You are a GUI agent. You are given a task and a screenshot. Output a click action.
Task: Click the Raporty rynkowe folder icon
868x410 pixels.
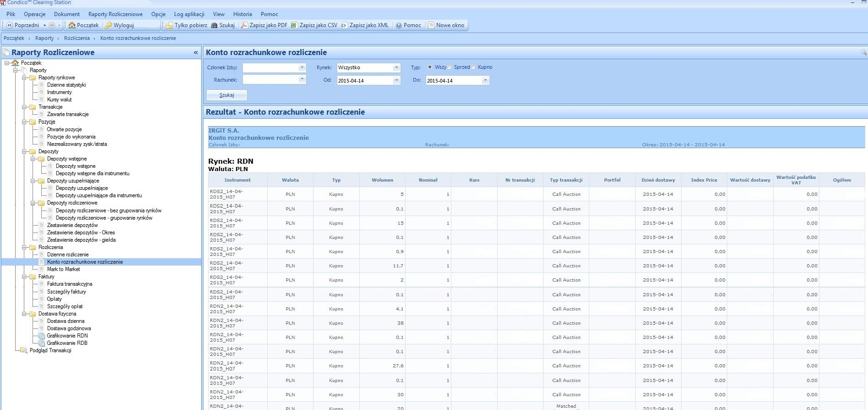click(33, 78)
